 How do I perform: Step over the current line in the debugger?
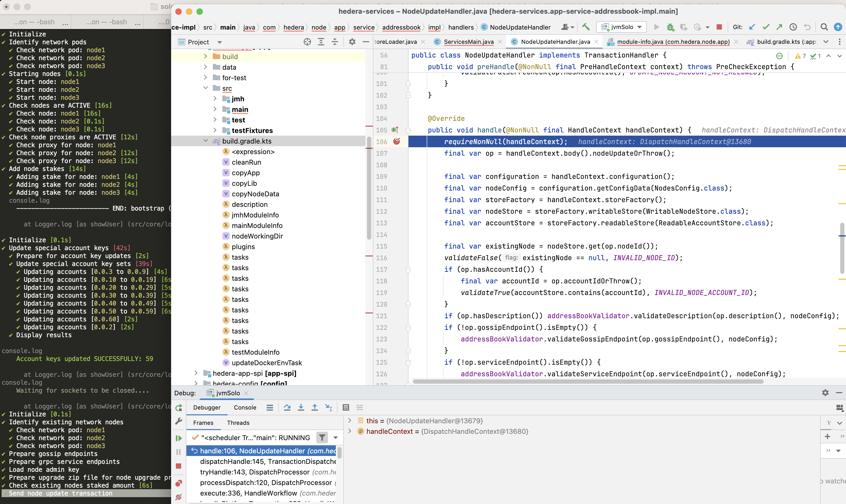point(287,407)
